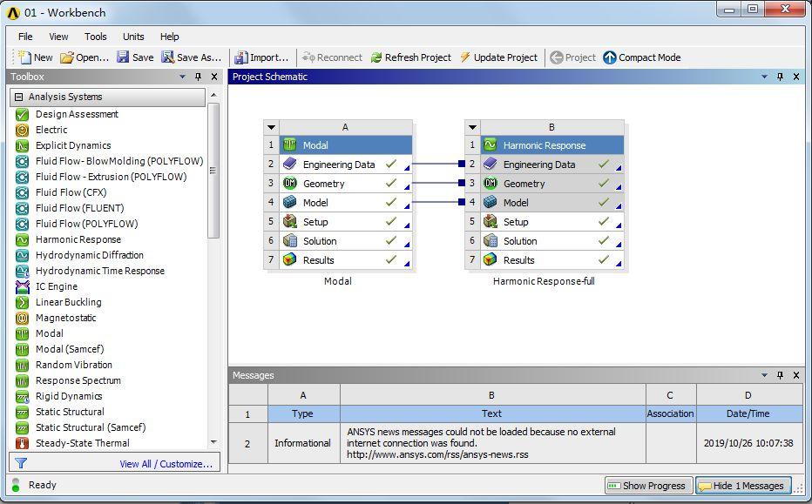Click the Toolbox scroll down arrow
Viewport: 812px width, 504px height.
pos(213,442)
